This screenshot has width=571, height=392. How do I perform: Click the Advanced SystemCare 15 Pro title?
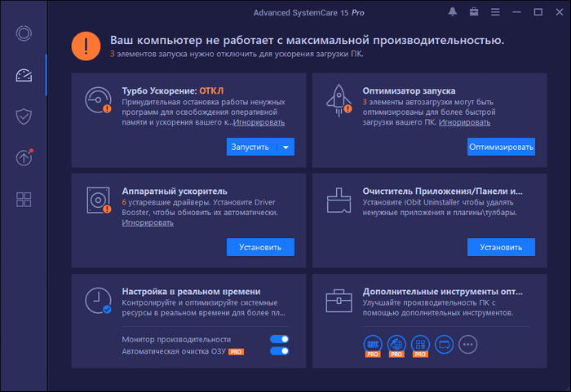pyautogui.click(x=309, y=13)
